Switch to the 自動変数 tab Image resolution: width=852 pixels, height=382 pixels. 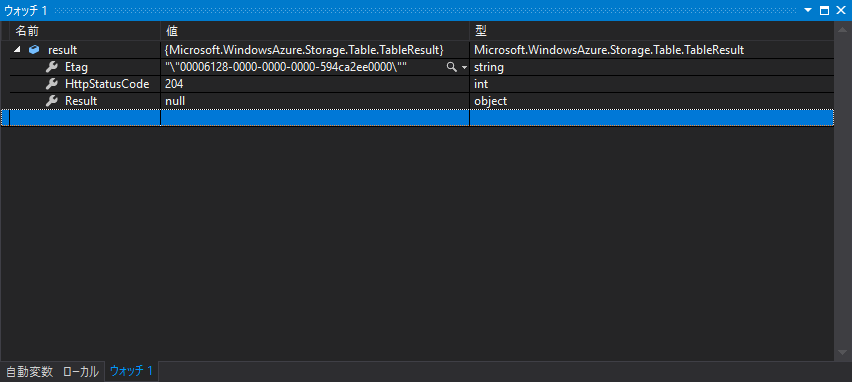click(29, 372)
